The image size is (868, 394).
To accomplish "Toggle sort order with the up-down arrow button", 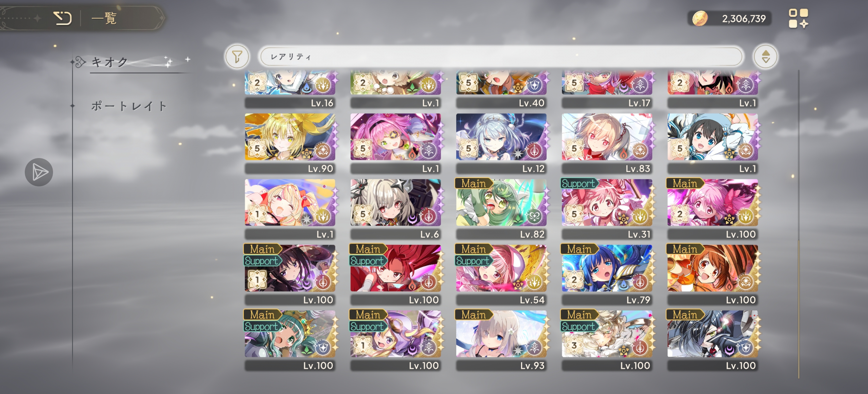I will (765, 56).
